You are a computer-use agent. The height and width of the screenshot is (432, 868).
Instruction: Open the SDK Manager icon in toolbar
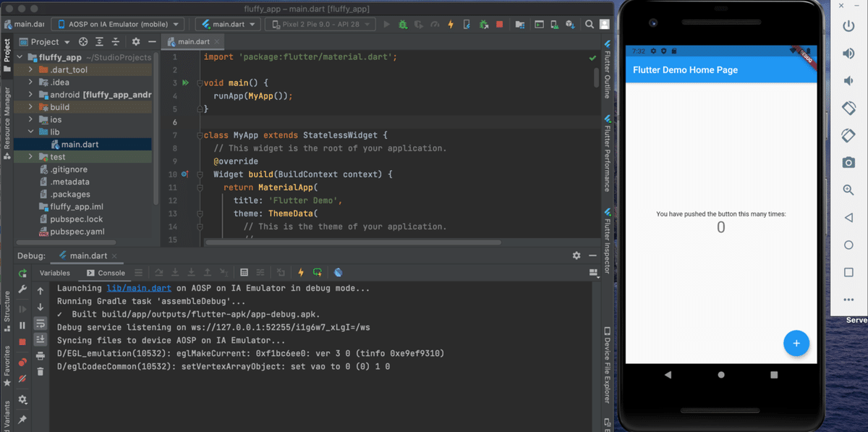(571, 24)
